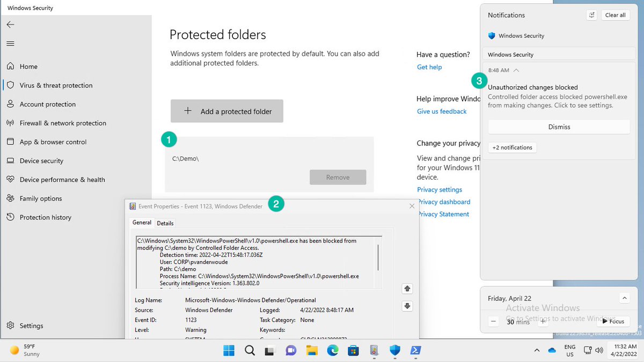Switch to PowerShell taskbar icon
This screenshot has height=362, width=644.
[415, 350]
